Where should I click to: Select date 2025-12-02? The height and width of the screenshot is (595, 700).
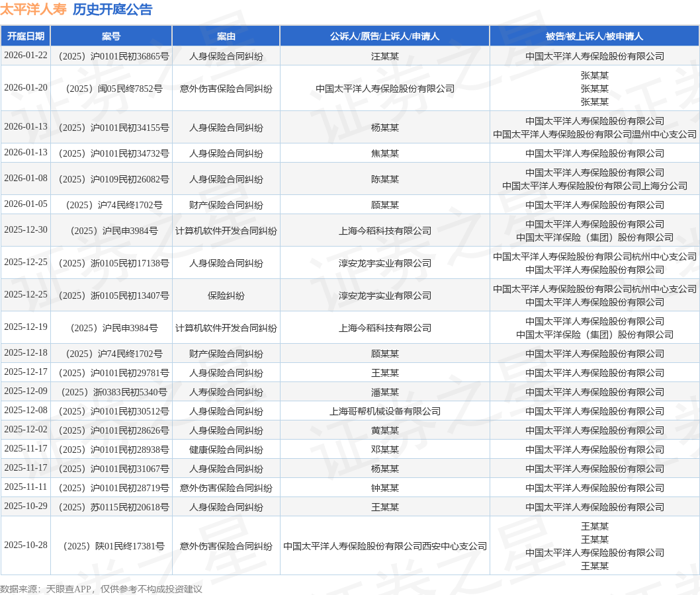click(25, 430)
